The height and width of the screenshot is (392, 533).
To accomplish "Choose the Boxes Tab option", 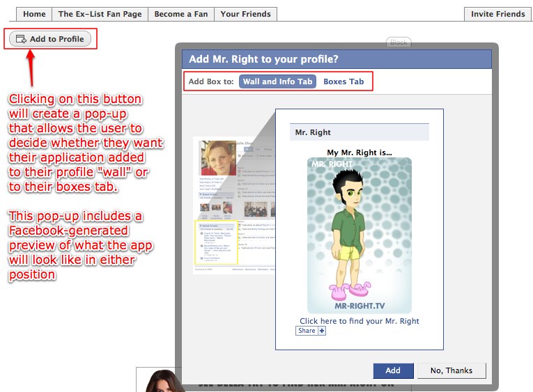I will [343, 81].
